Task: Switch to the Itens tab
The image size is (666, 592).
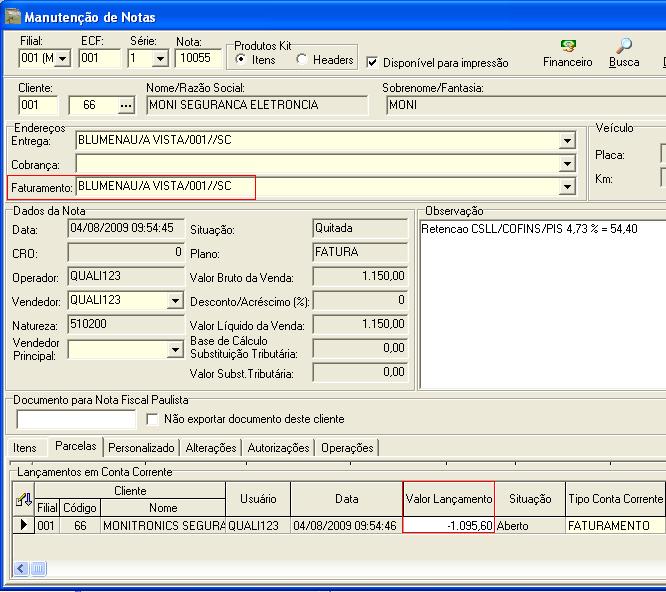Action: (x=25, y=448)
